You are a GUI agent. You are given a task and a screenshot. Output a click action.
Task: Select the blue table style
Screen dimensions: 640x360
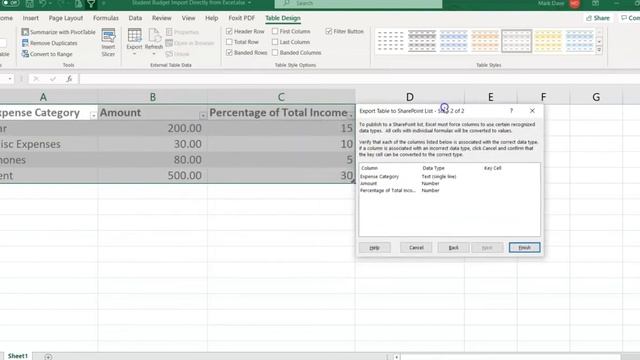pyautogui.click(x=453, y=41)
